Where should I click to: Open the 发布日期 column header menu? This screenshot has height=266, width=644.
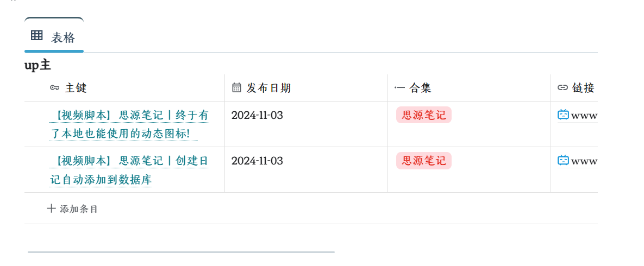[x=269, y=88]
